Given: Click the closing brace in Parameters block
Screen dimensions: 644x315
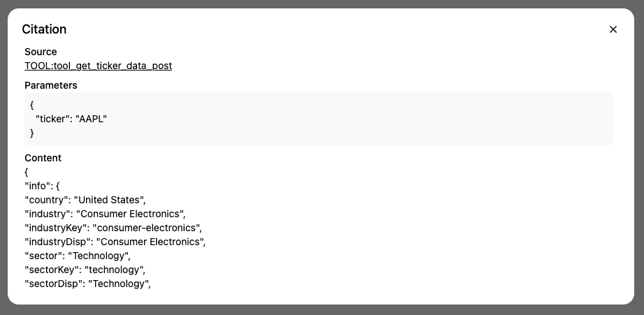Looking at the screenshot, I should 32,133.
